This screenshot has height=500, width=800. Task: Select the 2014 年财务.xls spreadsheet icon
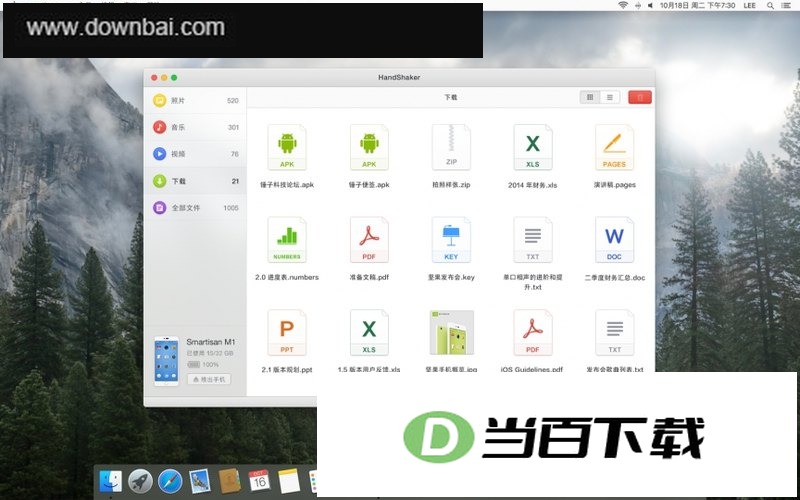coord(533,147)
